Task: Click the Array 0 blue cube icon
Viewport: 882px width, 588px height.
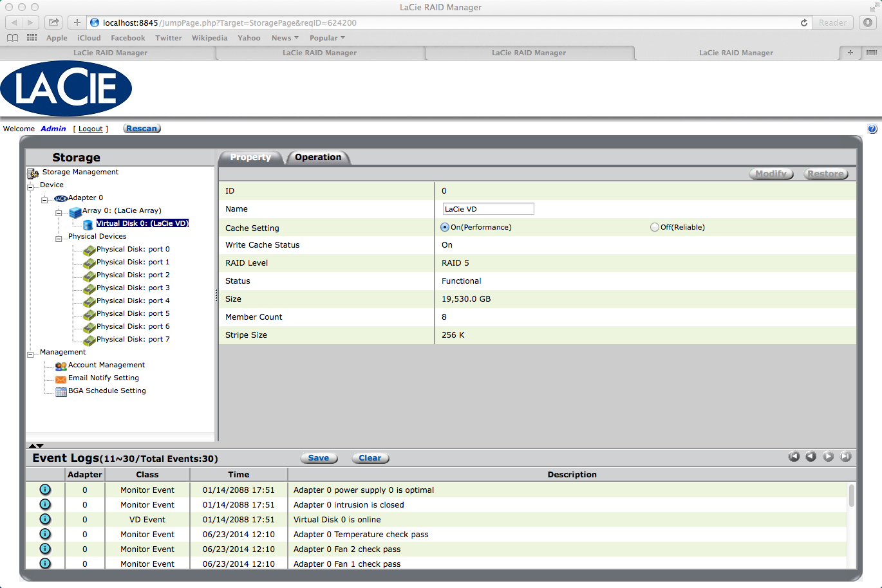Action: (75, 212)
